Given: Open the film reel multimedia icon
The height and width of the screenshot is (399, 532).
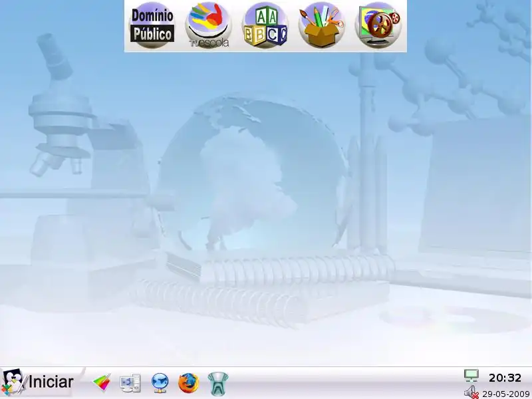Looking at the screenshot, I should tap(379, 25).
